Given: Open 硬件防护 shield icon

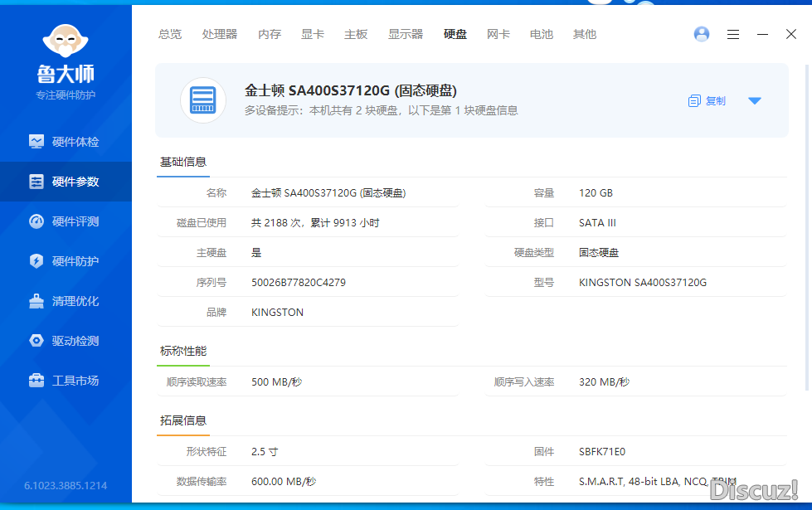Looking at the screenshot, I should coord(36,261).
